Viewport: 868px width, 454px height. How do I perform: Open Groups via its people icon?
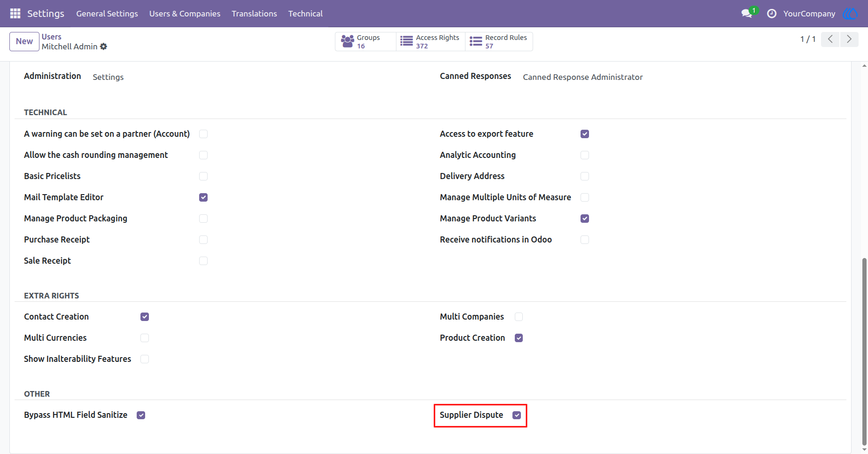(x=348, y=41)
